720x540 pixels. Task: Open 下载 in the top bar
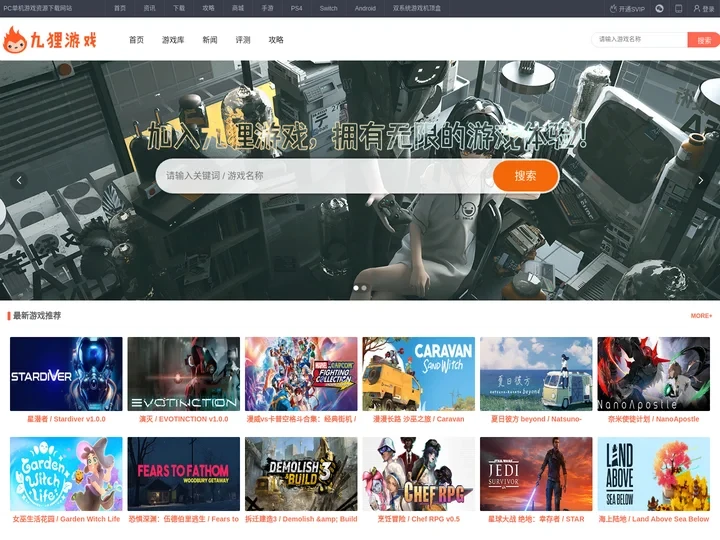point(179,8)
